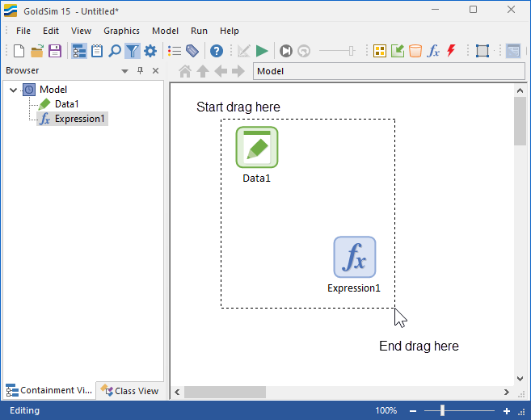Viewport: 531px width, 420px height.
Task: Click the vertical scrollbar thumb
Action: tap(520, 121)
